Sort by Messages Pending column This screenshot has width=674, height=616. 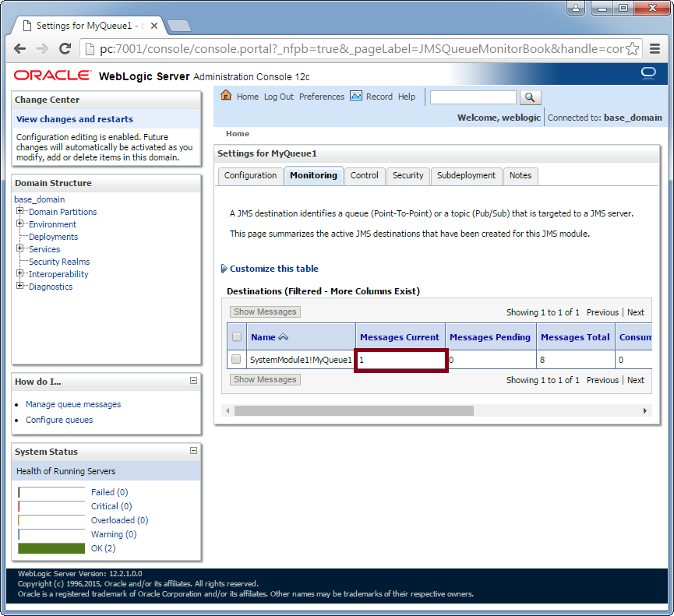point(490,337)
